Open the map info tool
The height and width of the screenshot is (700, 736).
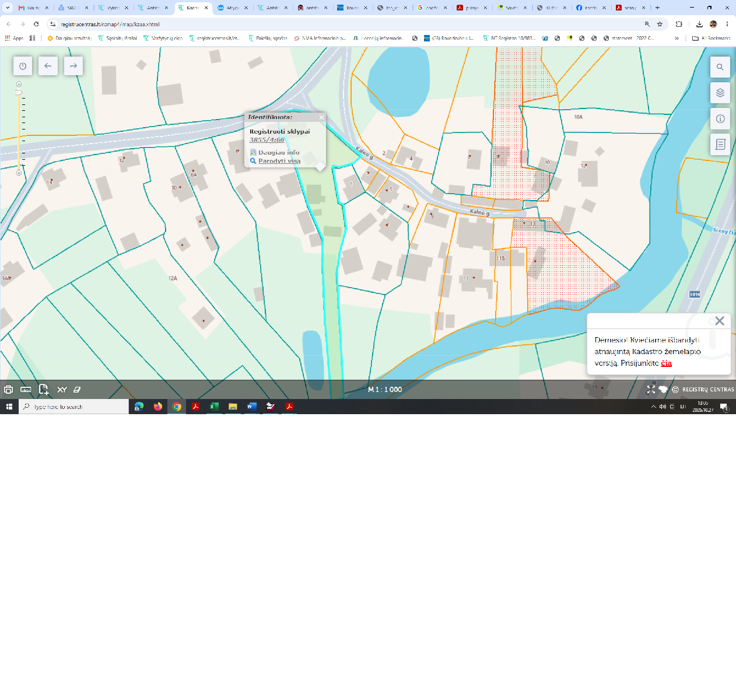[x=720, y=118]
